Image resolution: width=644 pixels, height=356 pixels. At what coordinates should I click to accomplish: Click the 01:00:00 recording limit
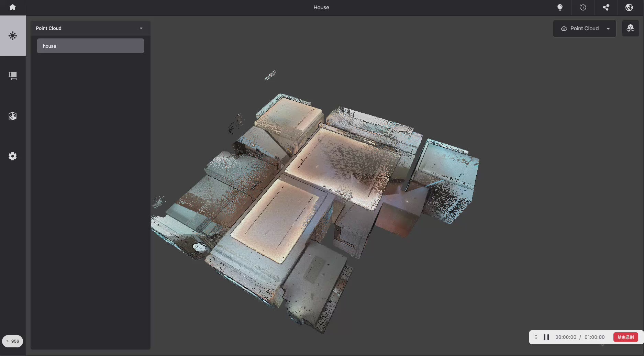click(595, 337)
